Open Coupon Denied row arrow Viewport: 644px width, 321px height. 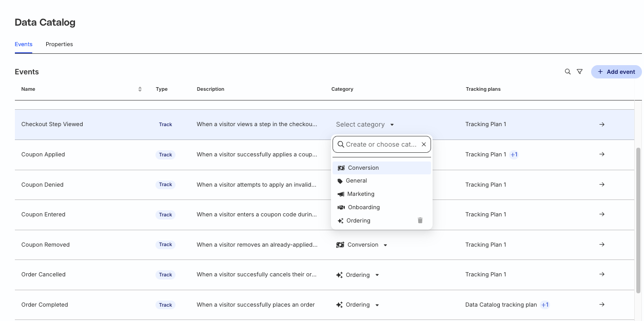coord(602,185)
